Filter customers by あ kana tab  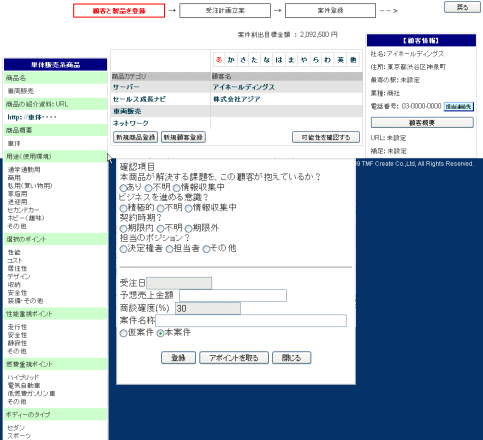click(x=219, y=60)
